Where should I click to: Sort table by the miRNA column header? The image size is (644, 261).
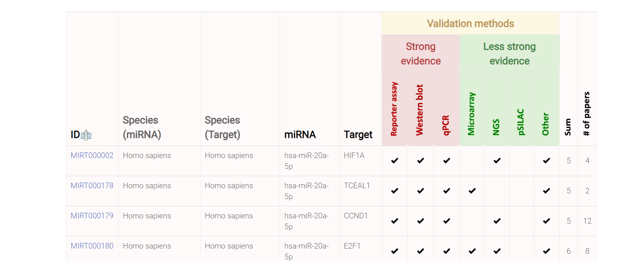[300, 134]
